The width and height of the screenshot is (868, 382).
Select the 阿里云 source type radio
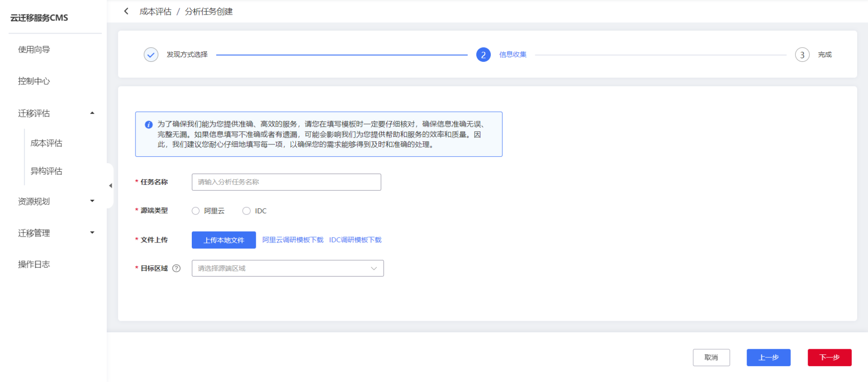(x=196, y=211)
